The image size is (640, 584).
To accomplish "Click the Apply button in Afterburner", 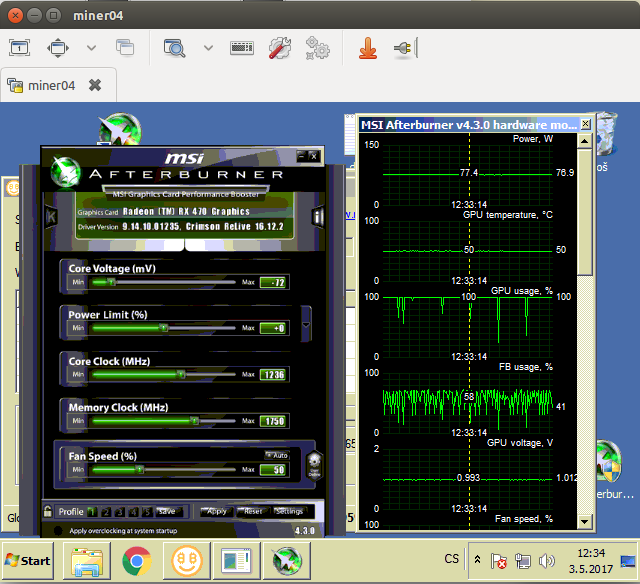I will [216, 511].
